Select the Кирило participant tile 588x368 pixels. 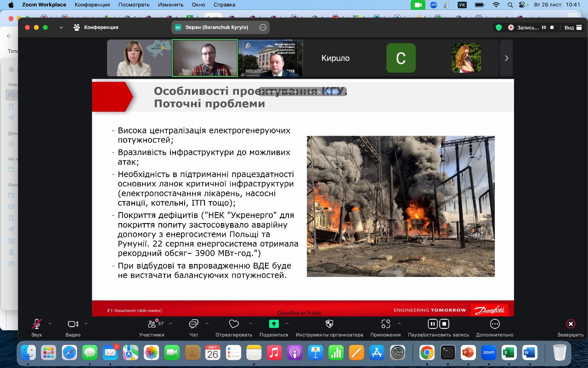pos(335,58)
